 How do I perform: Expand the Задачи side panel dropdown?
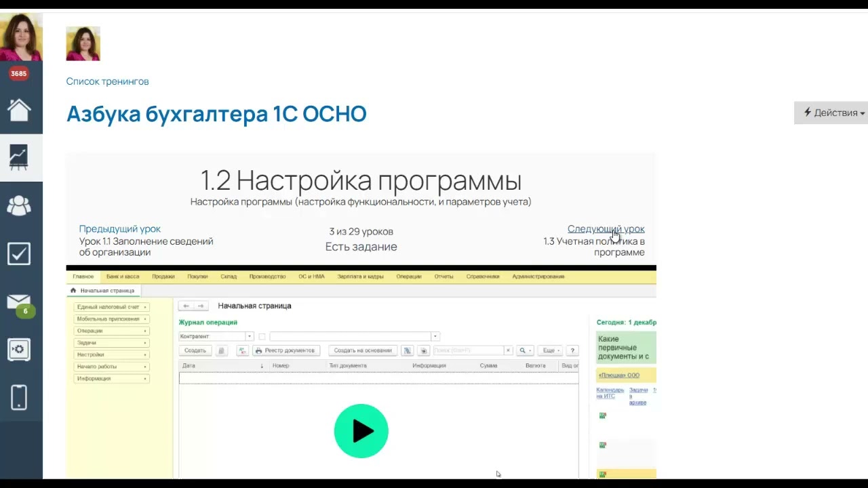111,343
